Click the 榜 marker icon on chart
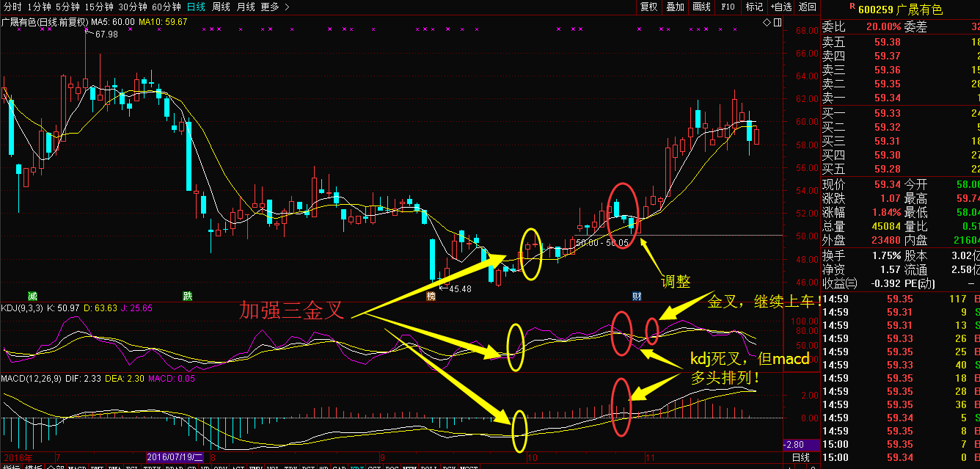The width and height of the screenshot is (980, 469). pos(431,296)
